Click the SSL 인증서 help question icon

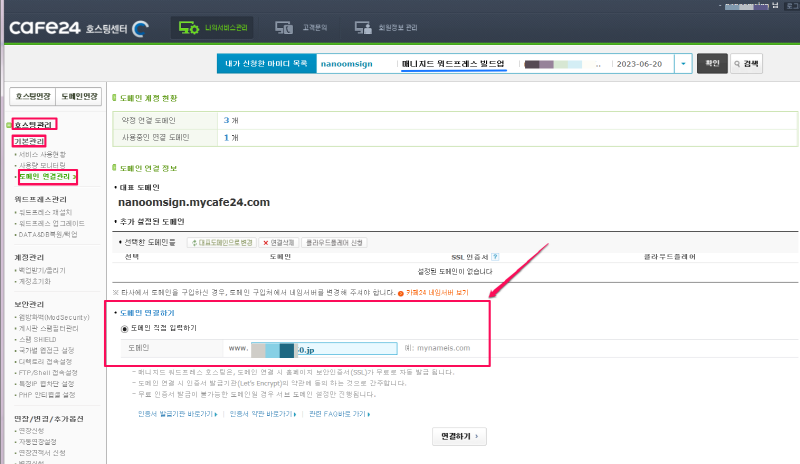[496, 257]
